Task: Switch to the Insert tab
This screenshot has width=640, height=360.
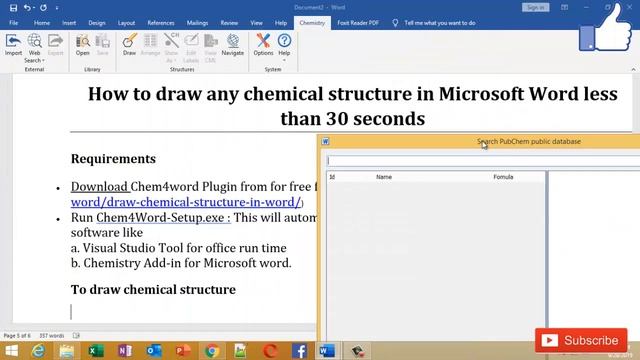Action: pyautogui.click(x=69, y=23)
